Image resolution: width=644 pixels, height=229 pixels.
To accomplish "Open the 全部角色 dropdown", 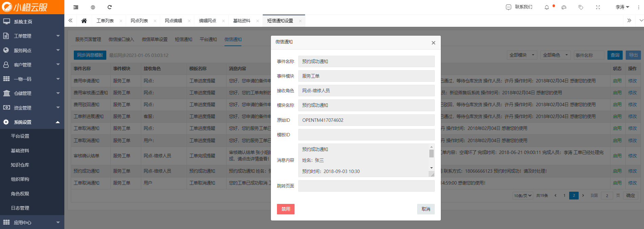I will [x=555, y=55].
